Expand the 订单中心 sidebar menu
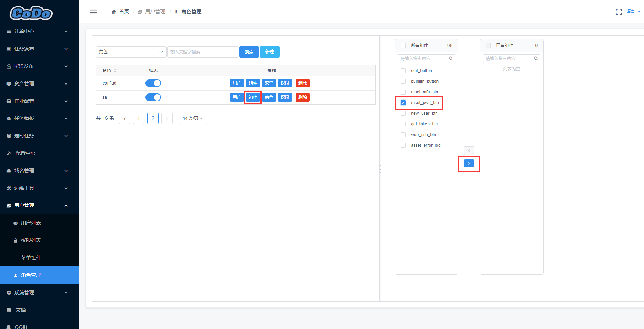This screenshot has width=644, height=329. point(38,31)
